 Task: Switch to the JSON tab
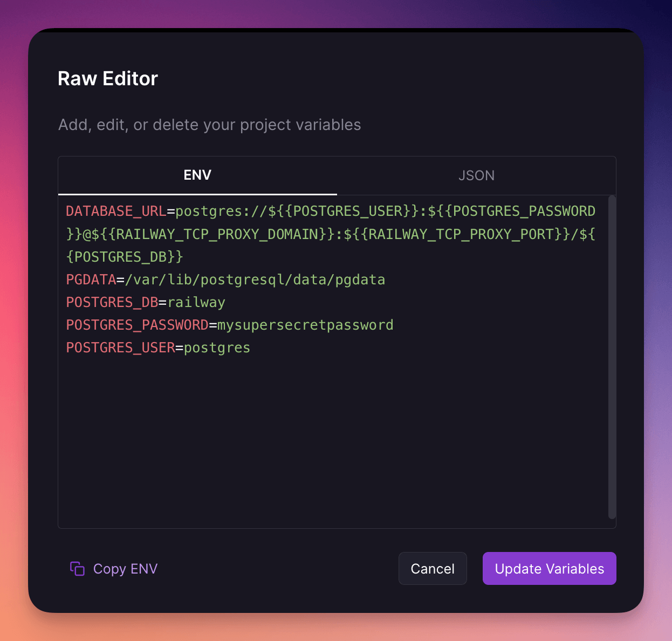pos(476,175)
